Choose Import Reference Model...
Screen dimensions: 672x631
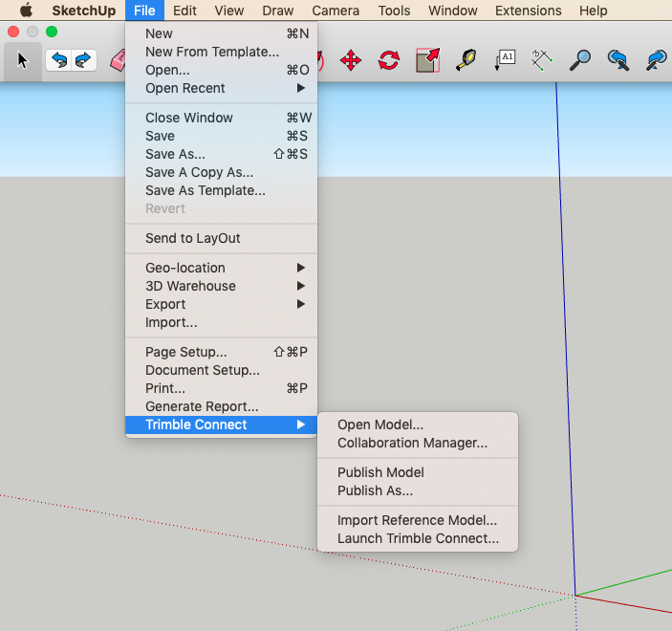coord(418,520)
